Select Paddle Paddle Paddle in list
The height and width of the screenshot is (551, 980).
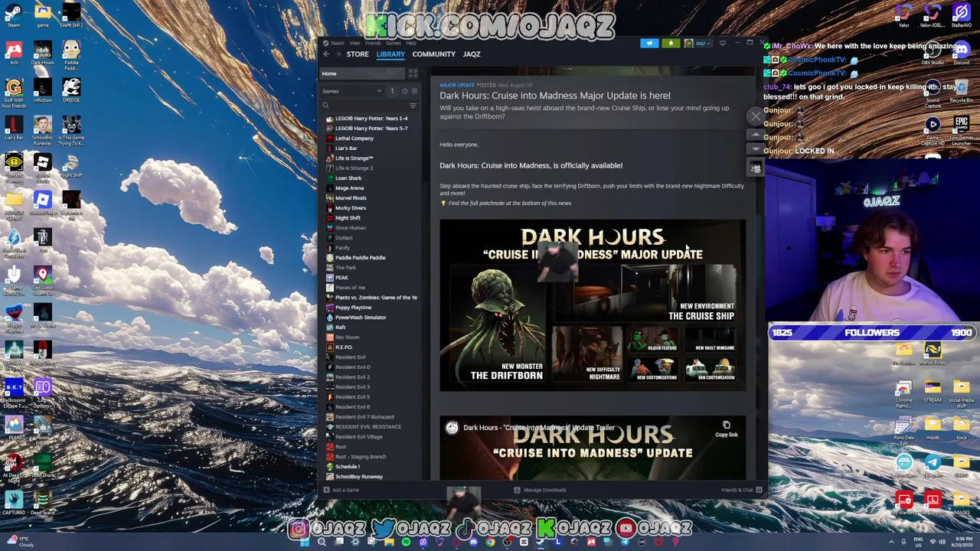pyautogui.click(x=360, y=258)
